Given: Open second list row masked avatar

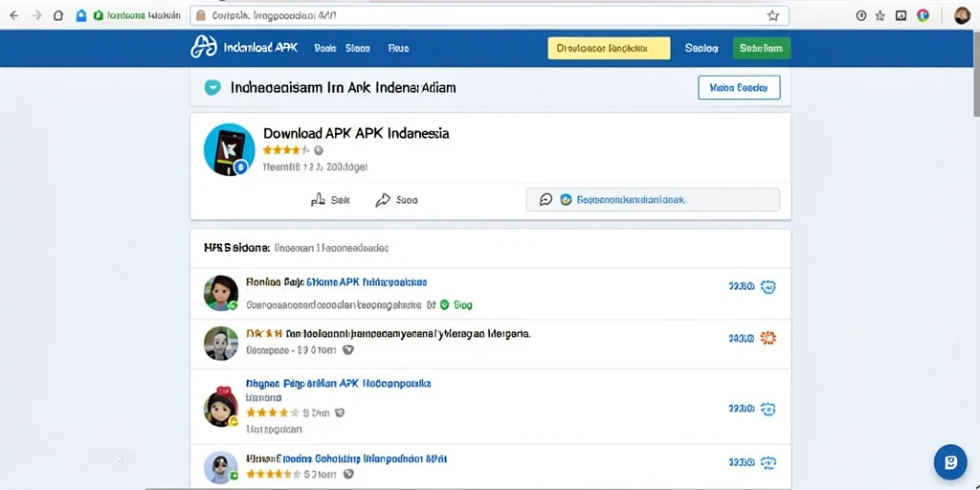Looking at the screenshot, I should (x=221, y=344).
